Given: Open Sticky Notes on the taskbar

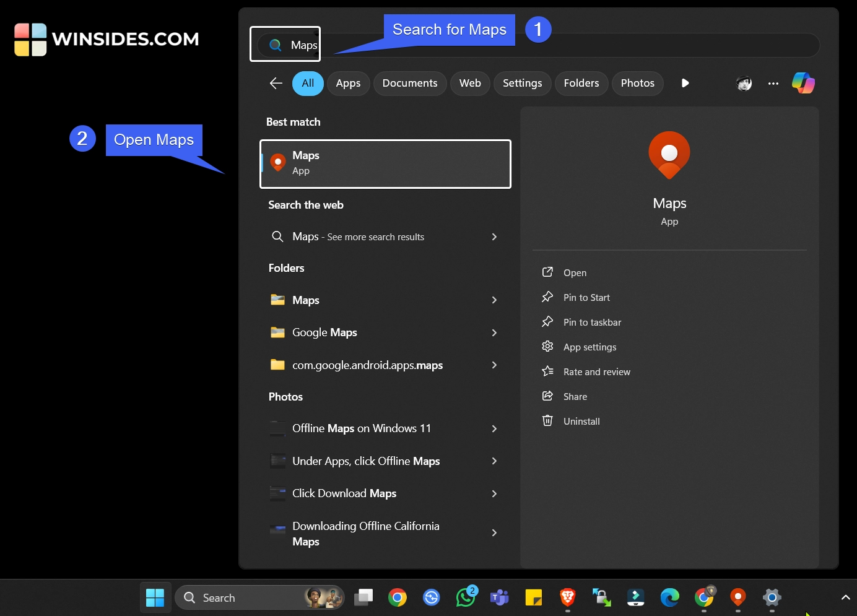Looking at the screenshot, I should click(x=534, y=597).
